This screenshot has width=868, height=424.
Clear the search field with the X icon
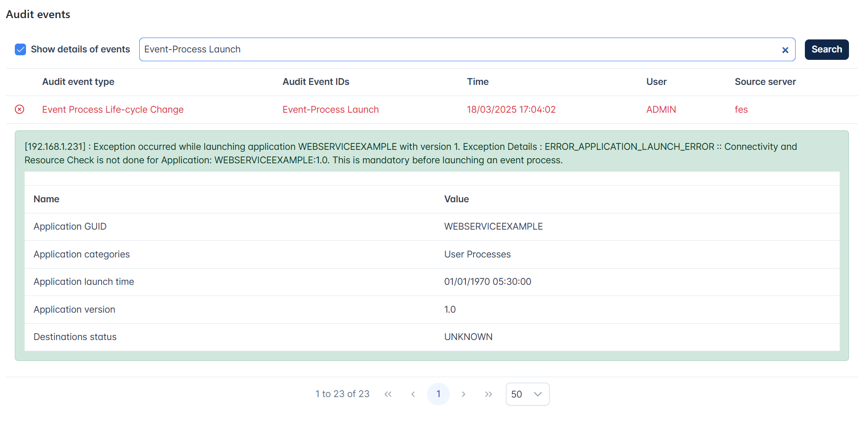(785, 50)
